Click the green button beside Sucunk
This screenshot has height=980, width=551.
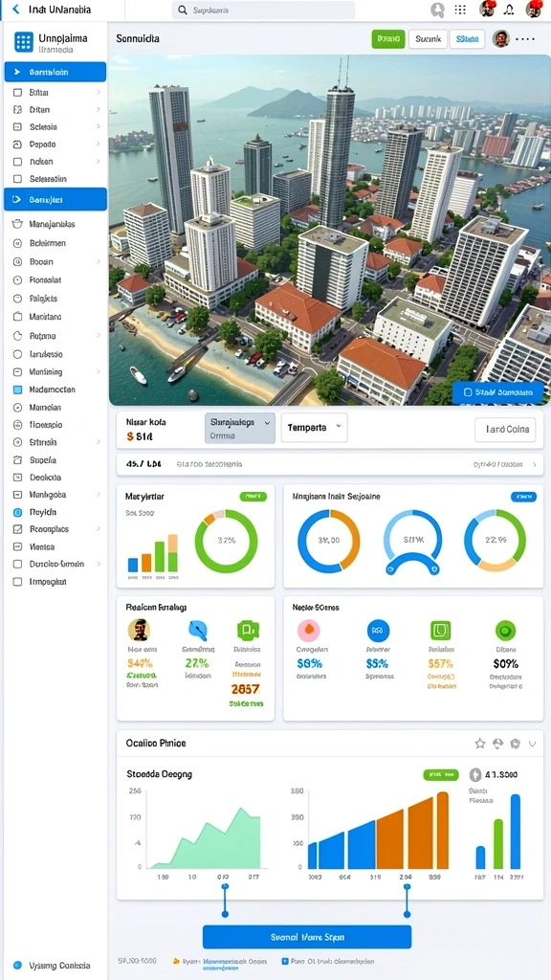pos(388,38)
